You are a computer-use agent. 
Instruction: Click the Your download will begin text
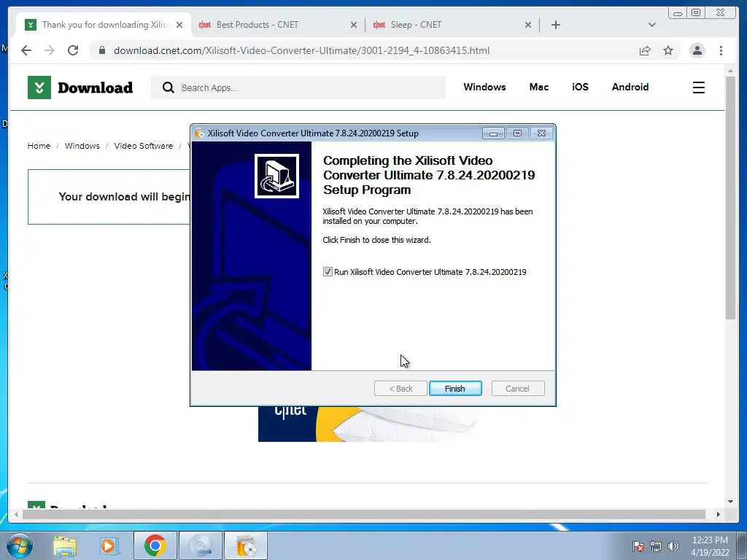pos(124,197)
